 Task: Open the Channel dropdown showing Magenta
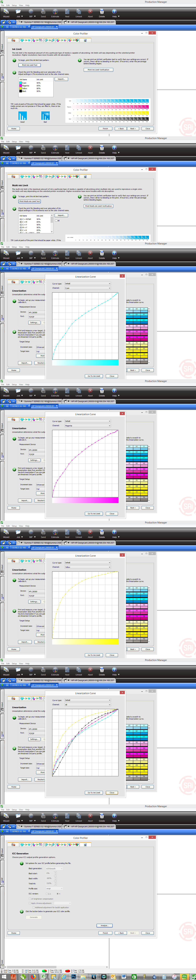[88, 426]
